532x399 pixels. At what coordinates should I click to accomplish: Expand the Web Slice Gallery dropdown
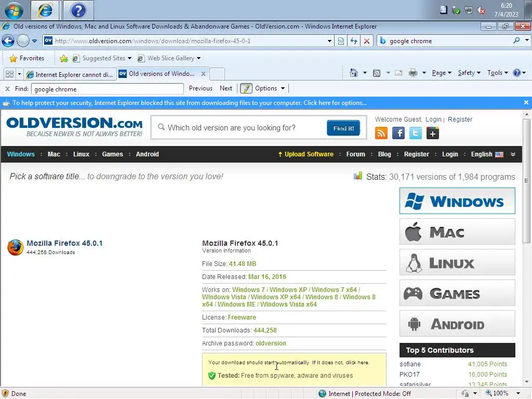coord(198,58)
